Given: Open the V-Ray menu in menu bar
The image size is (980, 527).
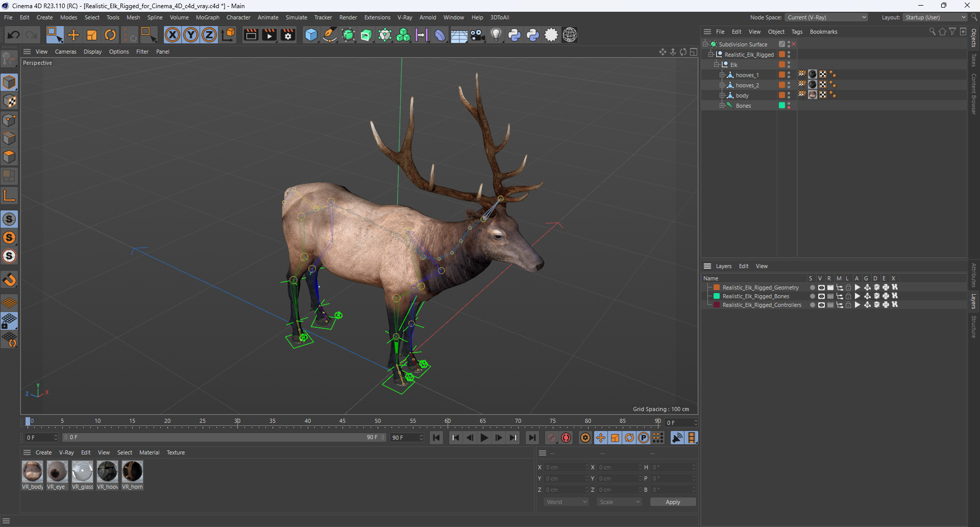Looking at the screenshot, I should 405,17.
